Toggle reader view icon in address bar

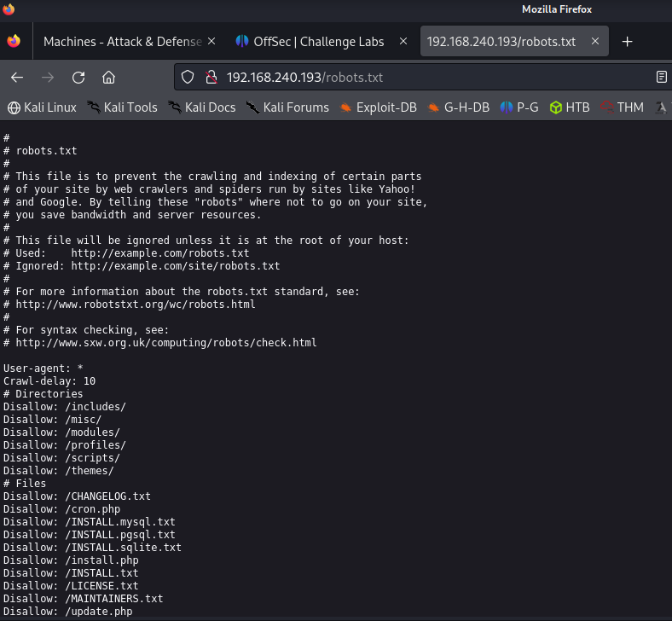coord(661,78)
